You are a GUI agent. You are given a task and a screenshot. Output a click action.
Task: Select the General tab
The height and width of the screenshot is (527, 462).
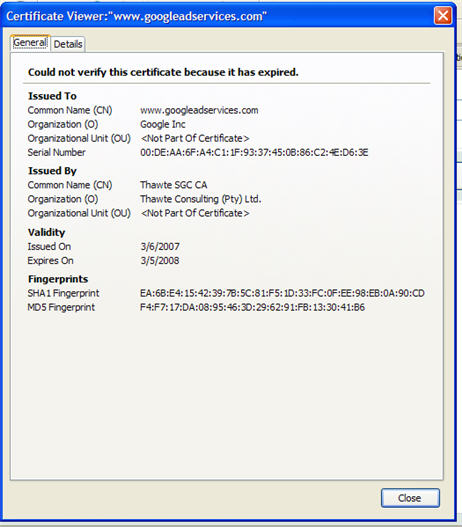click(30, 43)
